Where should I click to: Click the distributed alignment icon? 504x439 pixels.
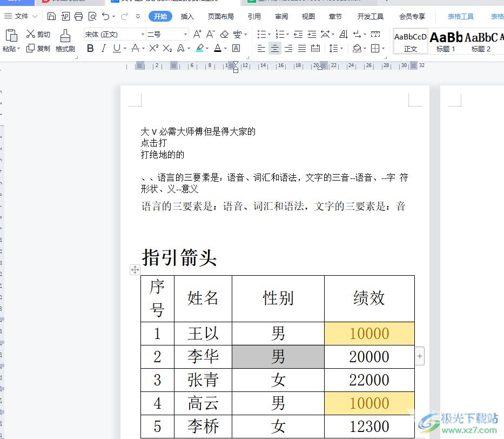click(x=315, y=48)
